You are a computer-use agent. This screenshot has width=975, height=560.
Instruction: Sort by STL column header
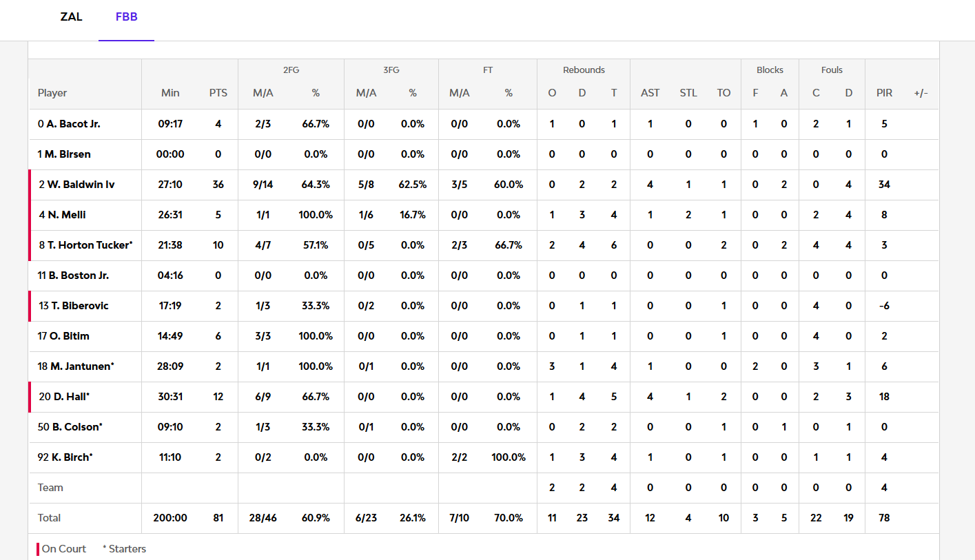coord(688,93)
